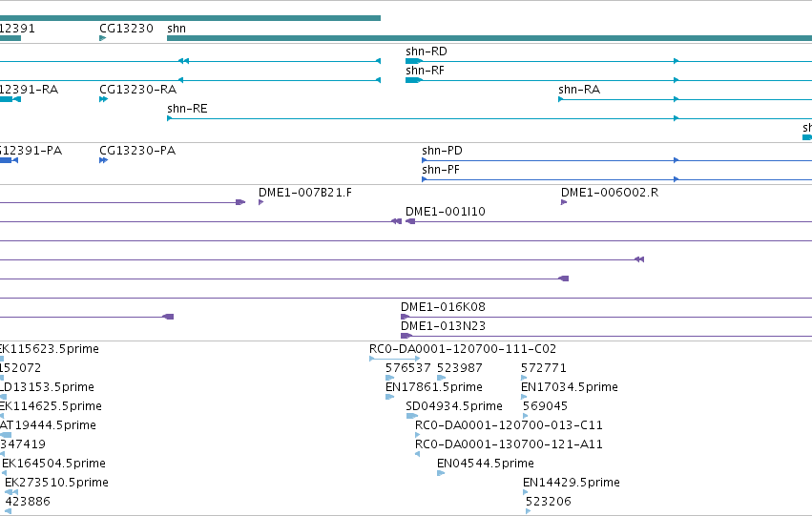Click the DME1-007B21.F clone marker
The height and width of the screenshot is (516, 812).
[261, 202]
